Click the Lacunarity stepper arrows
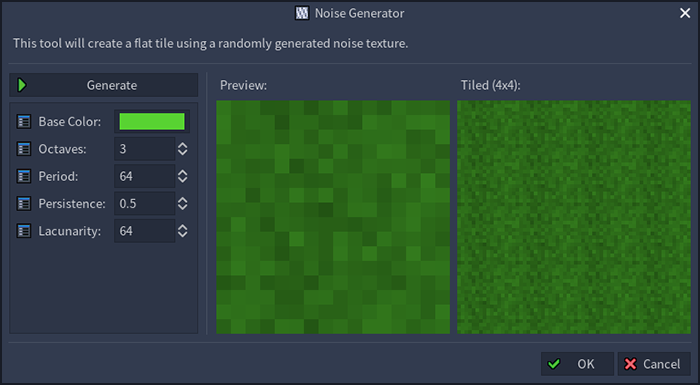Image resolution: width=700 pixels, height=385 pixels. [182, 231]
